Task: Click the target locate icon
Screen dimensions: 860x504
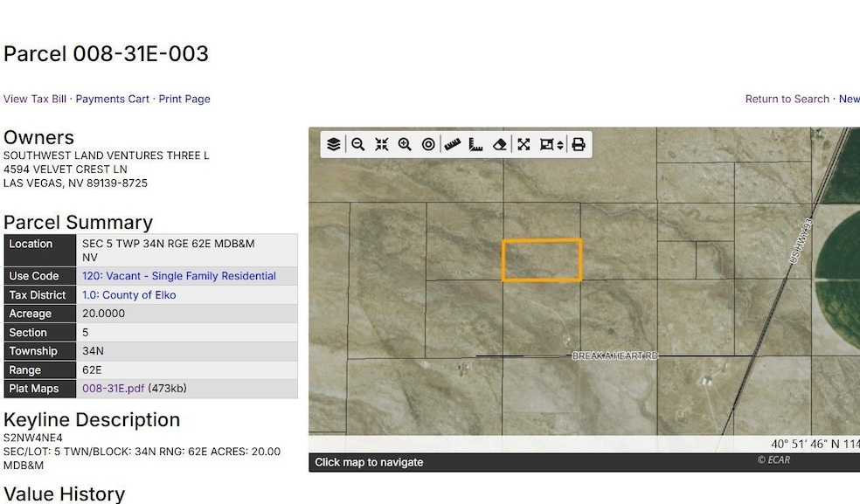Action: pyautogui.click(x=428, y=145)
